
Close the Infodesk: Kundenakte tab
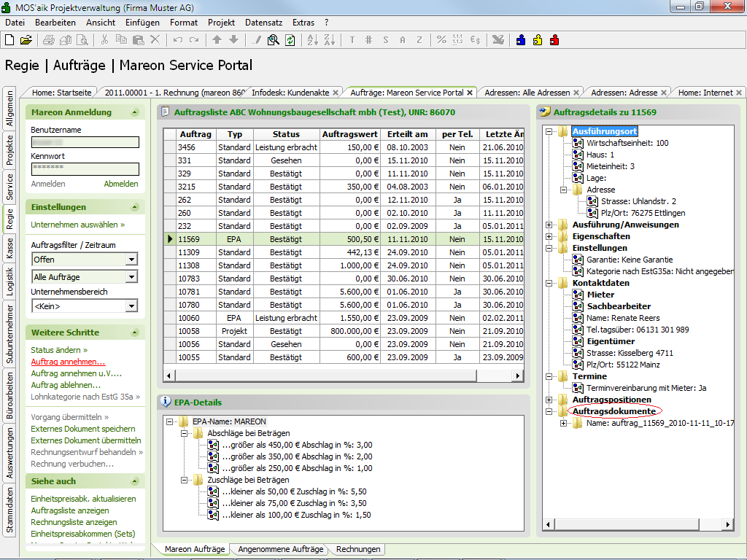pyautogui.click(x=336, y=93)
